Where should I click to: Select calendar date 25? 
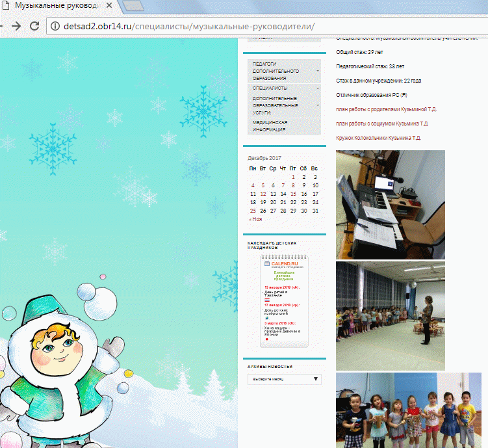pyautogui.click(x=253, y=211)
